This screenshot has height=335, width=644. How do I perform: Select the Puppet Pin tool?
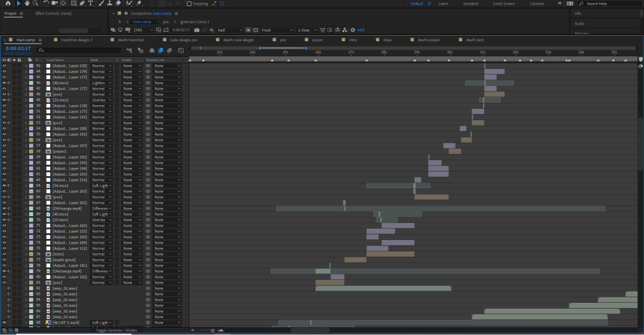139,4
